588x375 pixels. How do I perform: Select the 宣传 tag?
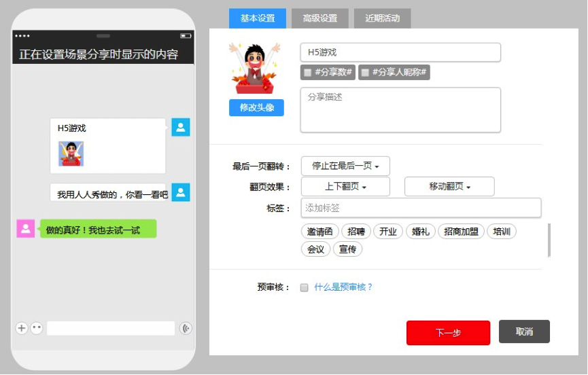347,249
